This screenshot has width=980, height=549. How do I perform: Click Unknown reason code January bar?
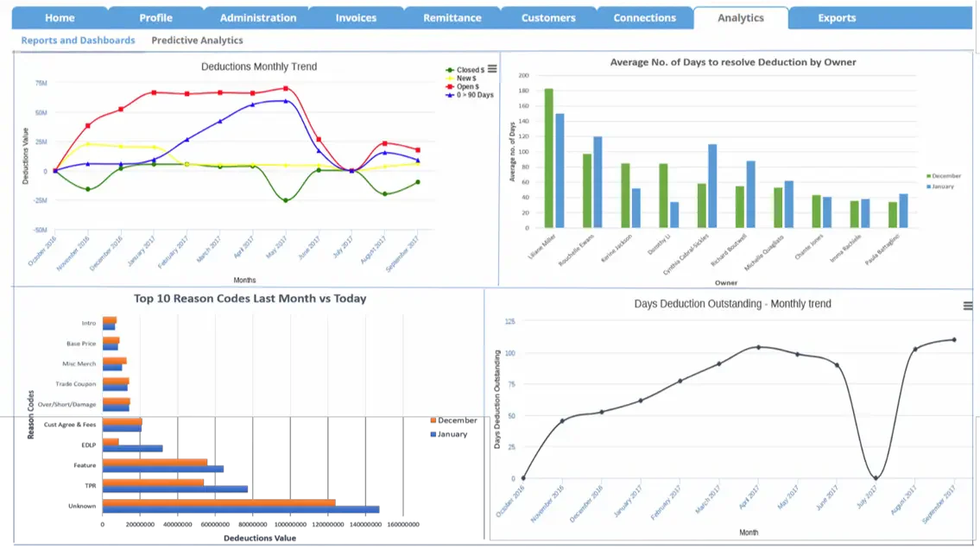point(241,509)
